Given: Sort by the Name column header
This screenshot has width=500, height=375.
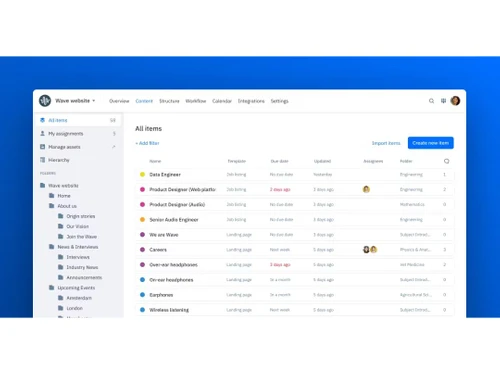Looking at the screenshot, I should [x=155, y=161].
